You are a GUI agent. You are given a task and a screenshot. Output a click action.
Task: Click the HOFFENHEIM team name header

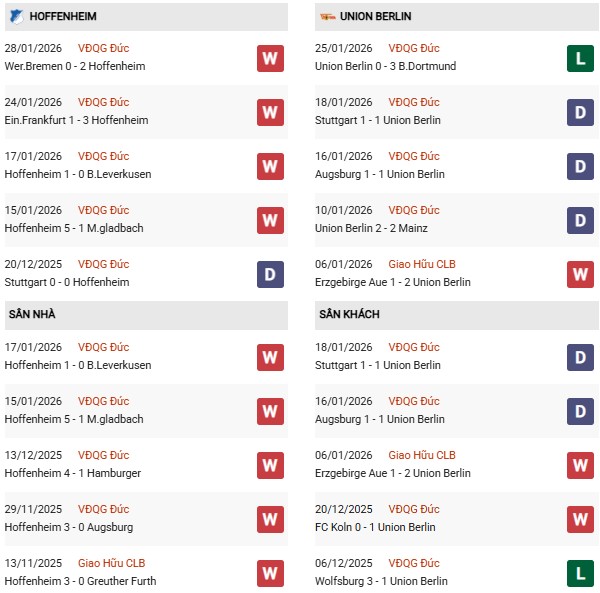click(63, 17)
